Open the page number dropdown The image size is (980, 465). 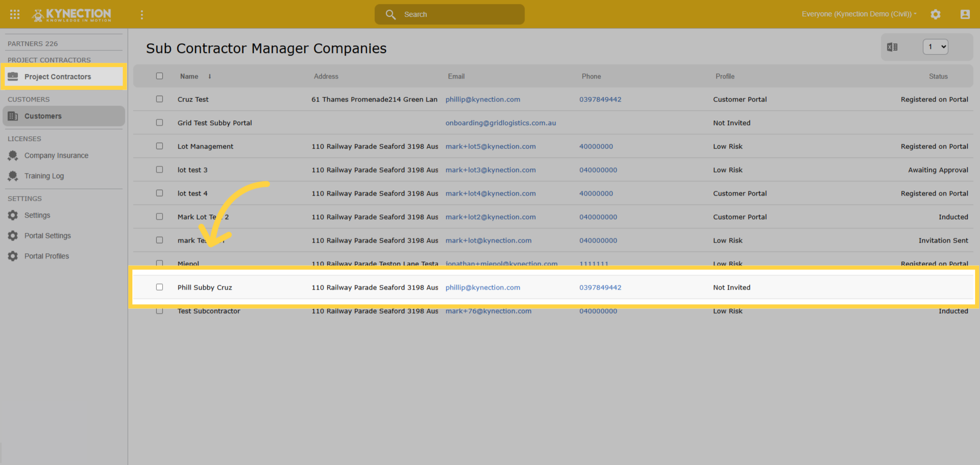pyautogui.click(x=935, y=47)
